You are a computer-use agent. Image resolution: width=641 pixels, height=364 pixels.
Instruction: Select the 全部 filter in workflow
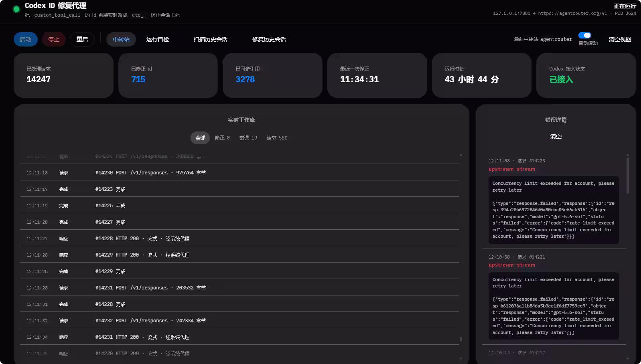[200, 138]
